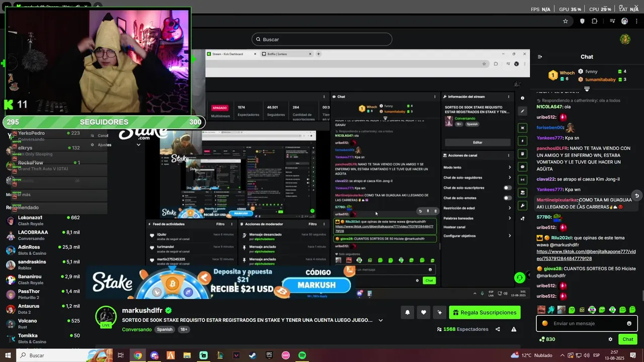The height and width of the screenshot is (362, 644).
Task: Expand Configurar objetivos option
Action: 510,236
